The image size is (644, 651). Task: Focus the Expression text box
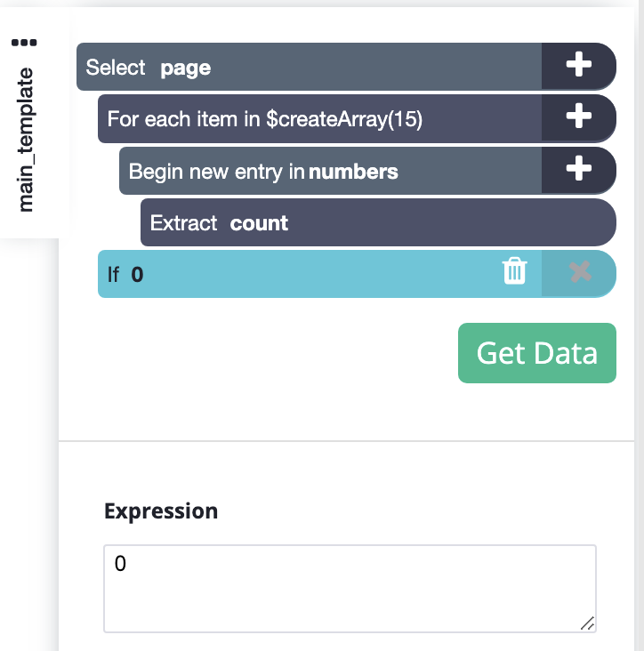coord(350,588)
